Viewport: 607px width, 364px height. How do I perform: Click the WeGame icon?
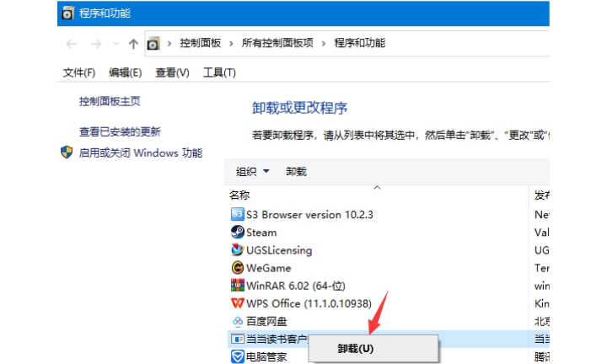[x=237, y=267]
